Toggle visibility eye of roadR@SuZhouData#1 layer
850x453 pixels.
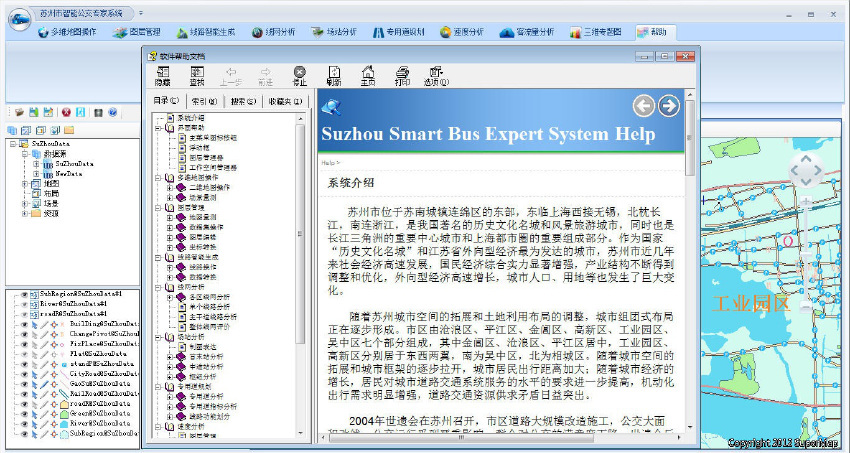tap(24, 314)
